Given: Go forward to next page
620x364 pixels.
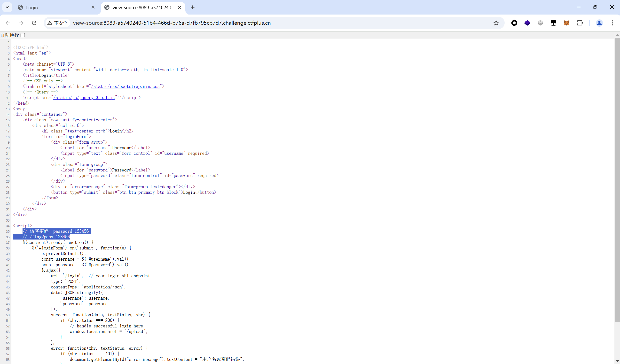Looking at the screenshot, I should (21, 23).
